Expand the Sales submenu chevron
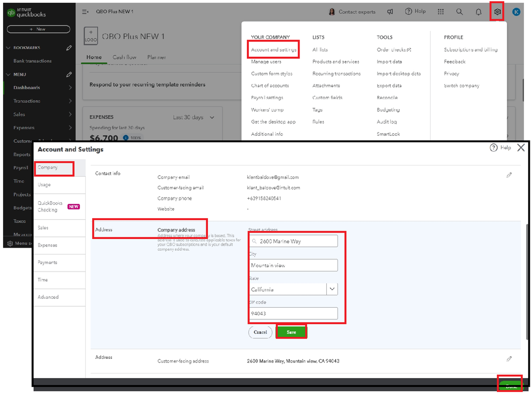This screenshot has height=394, width=532. pos(70,114)
